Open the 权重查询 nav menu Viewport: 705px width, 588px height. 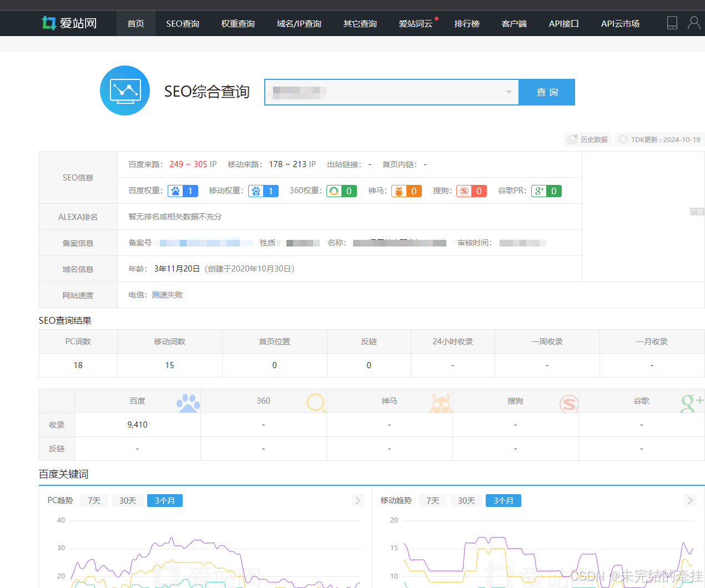(238, 23)
